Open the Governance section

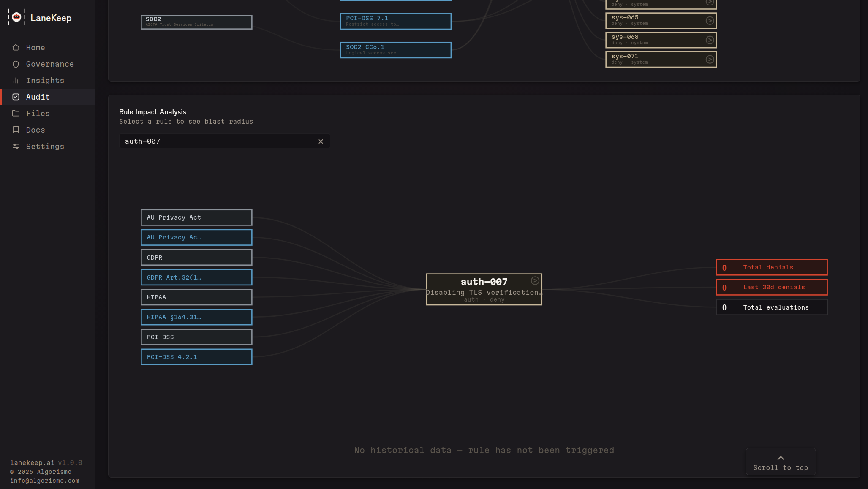[x=49, y=64]
